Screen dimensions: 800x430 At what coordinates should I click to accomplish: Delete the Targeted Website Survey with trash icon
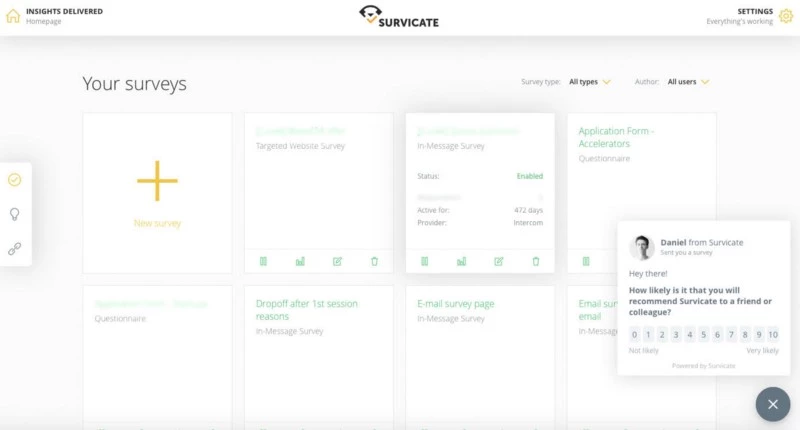pos(374,261)
